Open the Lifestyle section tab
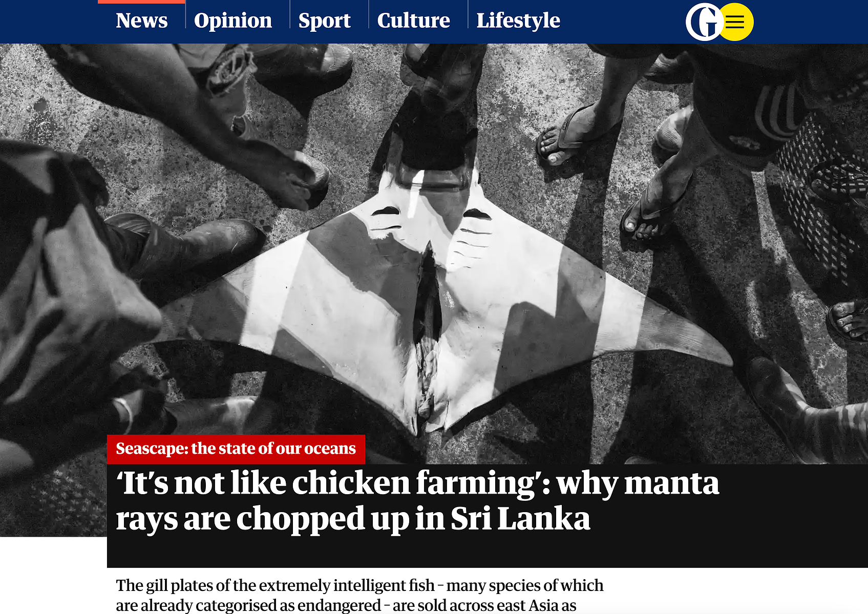868x614 pixels. (518, 20)
